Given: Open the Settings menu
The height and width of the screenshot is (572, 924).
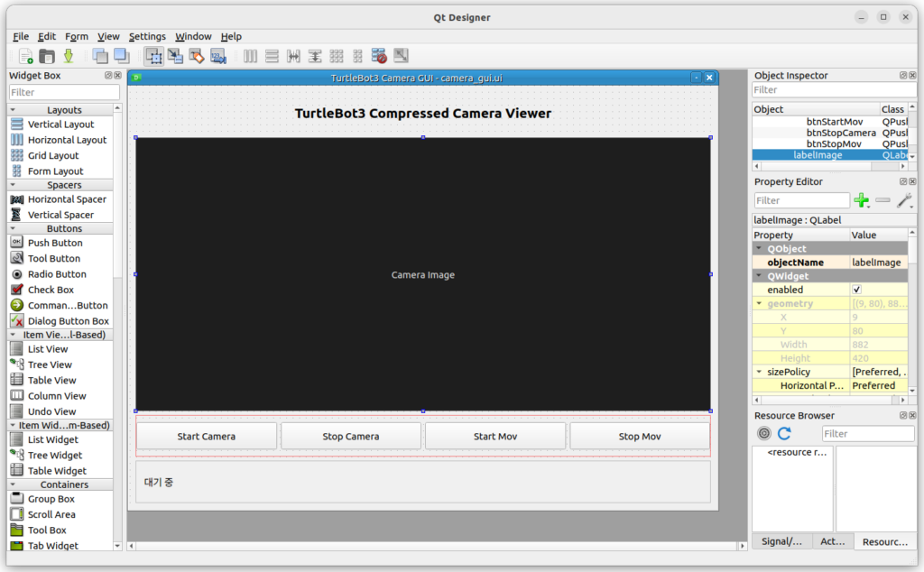Looking at the screenshot, I should coord(147,36).
